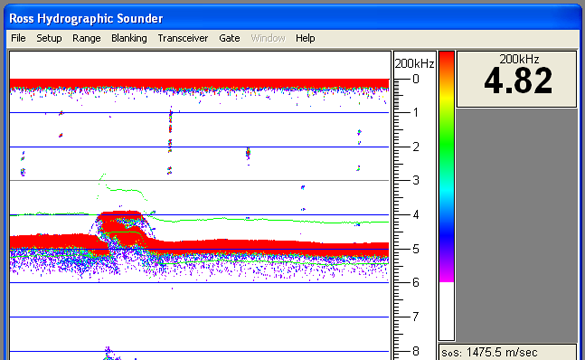Viewport: 585px width, 360px height.
Task: Open the Gate menu
Action: pyautogui.click(x=229, y=38)
